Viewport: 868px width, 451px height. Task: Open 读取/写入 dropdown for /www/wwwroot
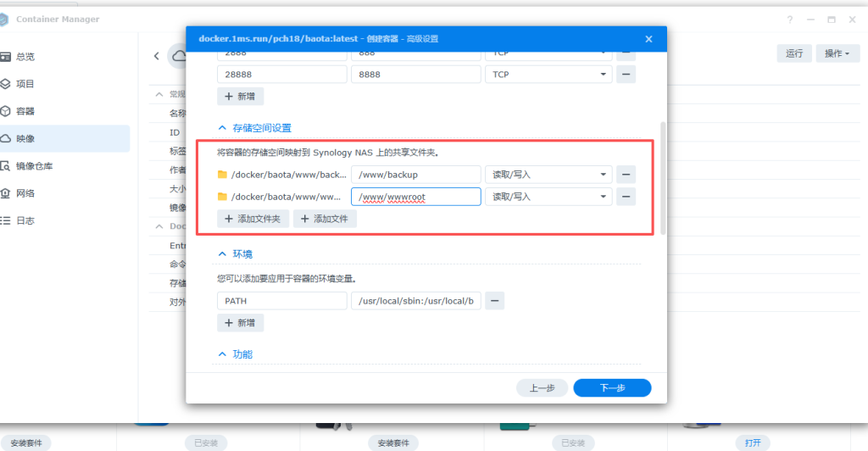coord(548,197)
